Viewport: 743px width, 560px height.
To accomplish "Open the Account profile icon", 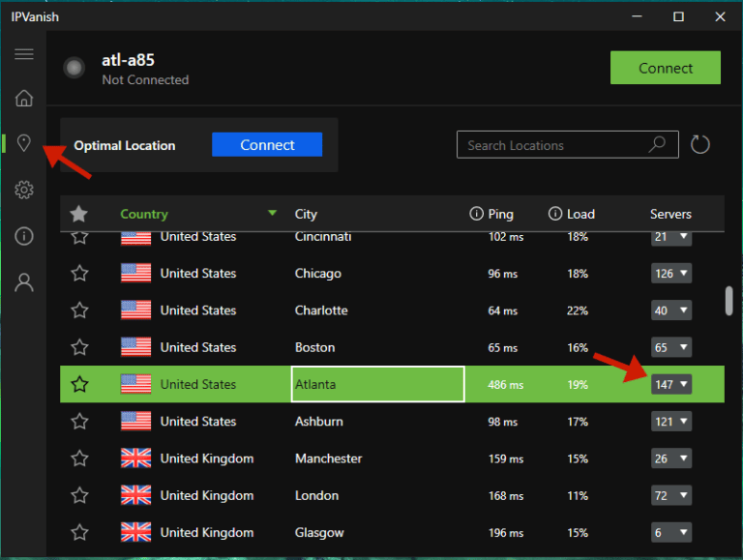I will click(24, 282).
